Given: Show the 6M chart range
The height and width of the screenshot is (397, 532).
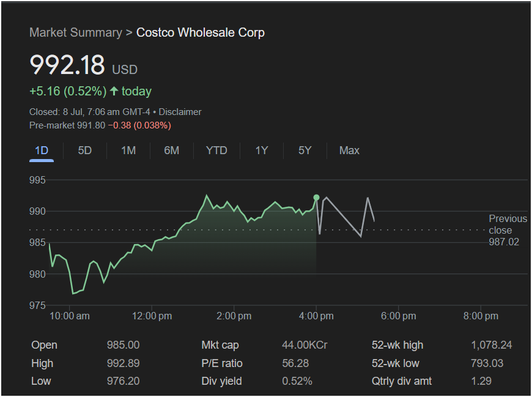Looking at the screenshot, I should pos(172,150).
